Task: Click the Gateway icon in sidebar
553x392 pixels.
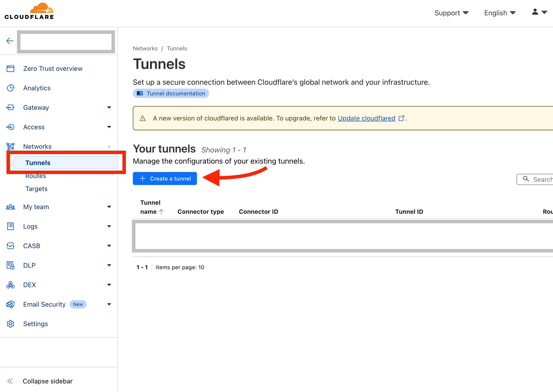Action: tap(10, 107)
